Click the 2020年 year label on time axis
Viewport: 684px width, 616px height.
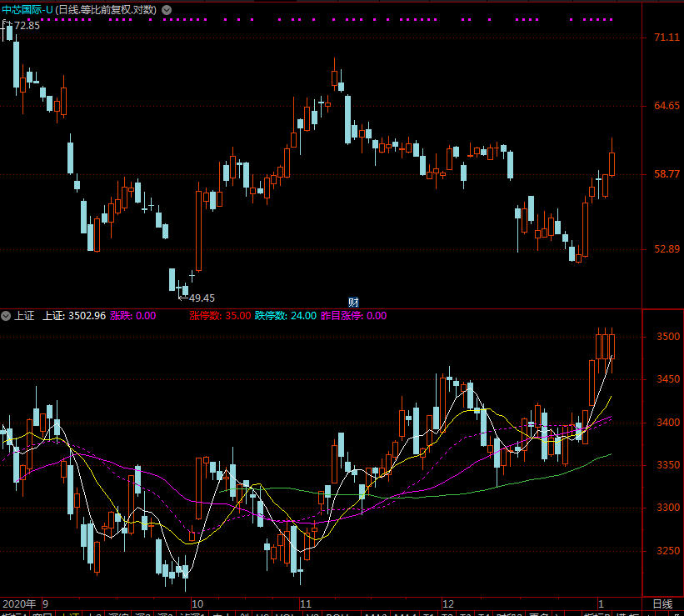19,604
